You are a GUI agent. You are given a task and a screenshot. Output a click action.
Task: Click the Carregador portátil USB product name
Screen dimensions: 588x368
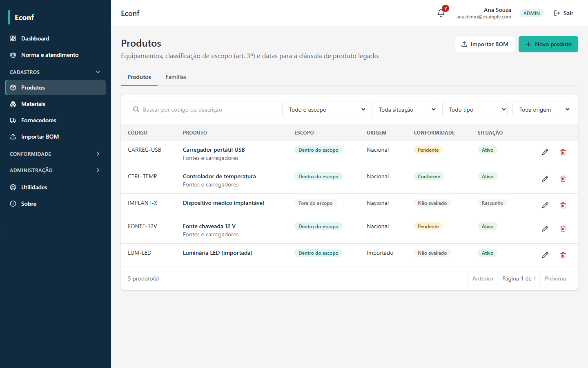(214, 150)
